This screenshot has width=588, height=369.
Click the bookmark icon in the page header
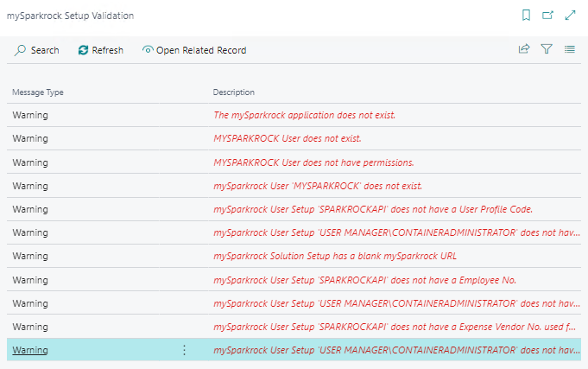click(x=526, y=16)
